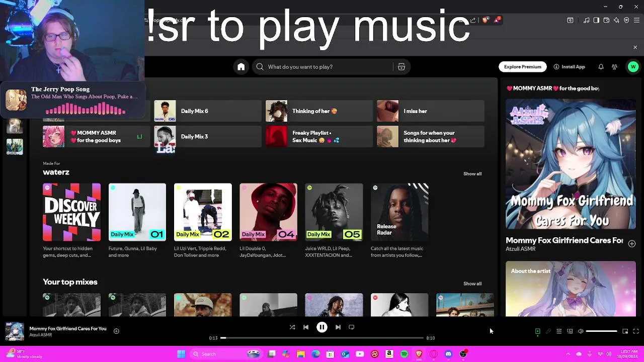
Task: Open Friend Activity people icon
Action: tap(614, 67)
